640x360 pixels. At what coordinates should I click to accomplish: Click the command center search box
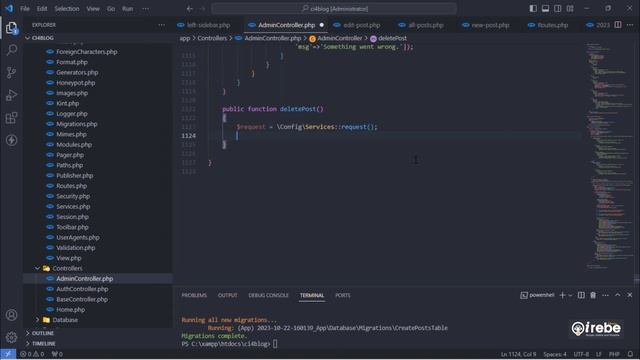[334, 9]
